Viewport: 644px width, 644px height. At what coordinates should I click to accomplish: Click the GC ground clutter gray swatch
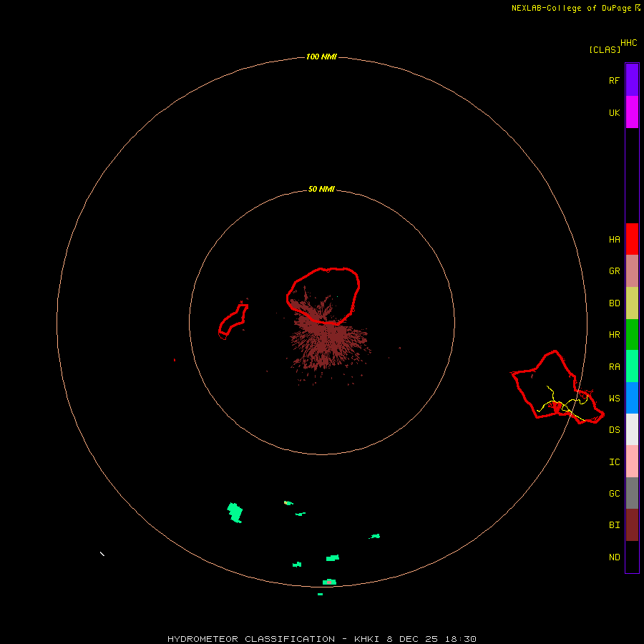click(632, 493)
